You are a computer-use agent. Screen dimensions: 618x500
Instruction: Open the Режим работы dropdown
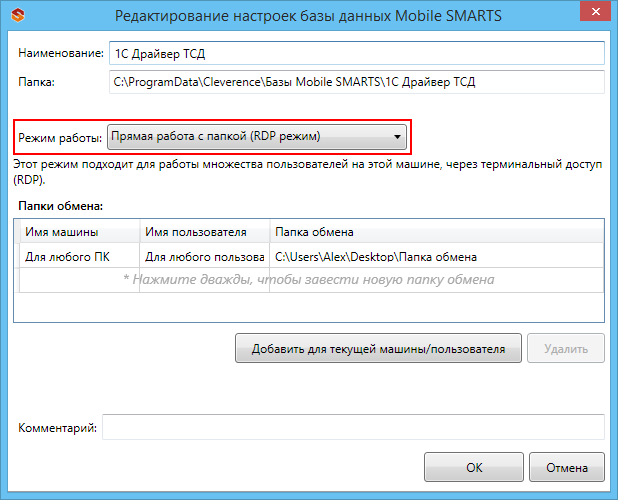tap(257, 137)
